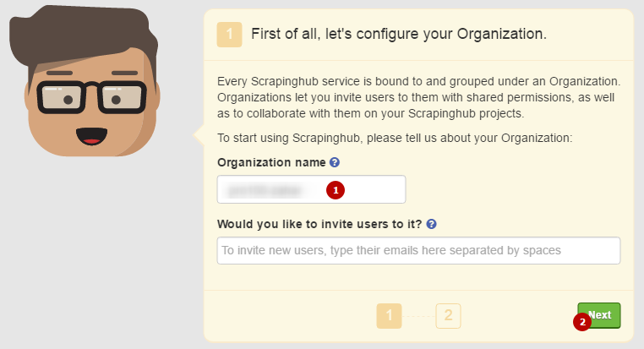The height and width of the screenshot is (349, 644).
Task: Click the speech bubble pointer arrow
Action: coord(199,134)
